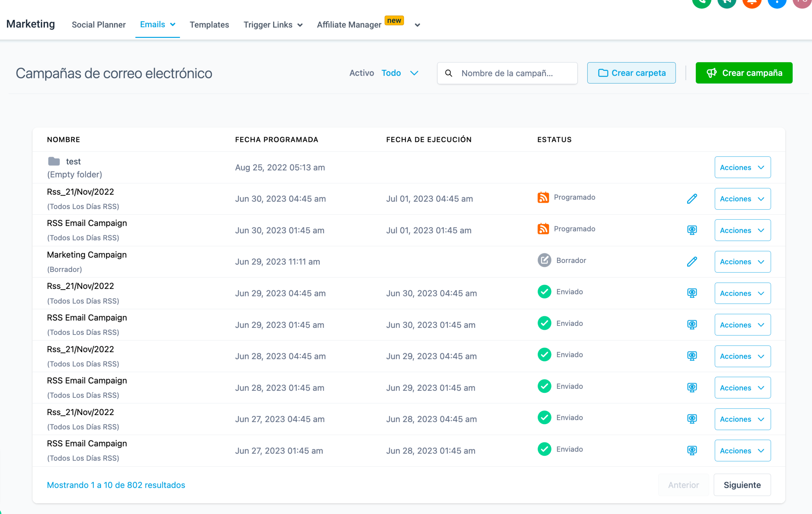
Task: Click the pencil edit icon for Rss_21/Nov/2022 Programado row
Action: [692, 199]
